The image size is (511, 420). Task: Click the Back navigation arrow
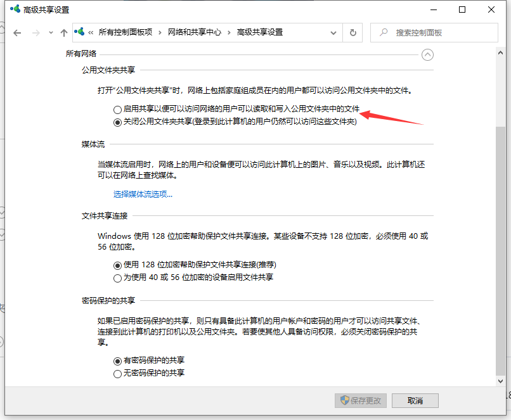(x=17, y=32)
